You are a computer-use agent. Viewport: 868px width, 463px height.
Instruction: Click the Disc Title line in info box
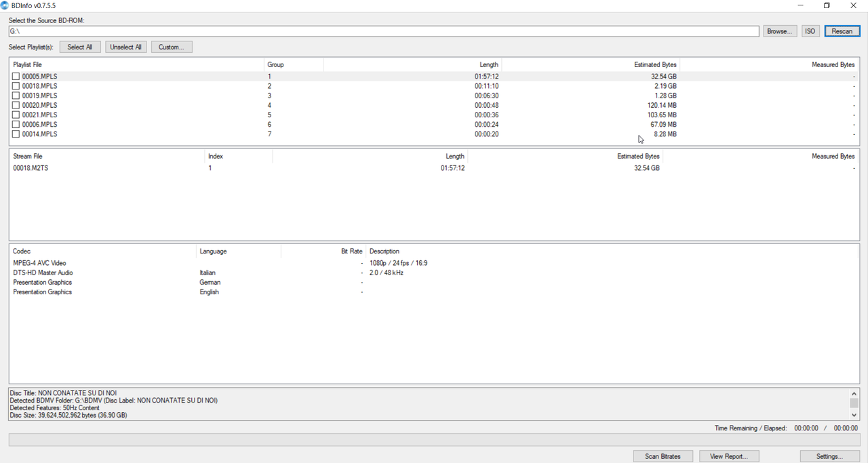(63, 393)
